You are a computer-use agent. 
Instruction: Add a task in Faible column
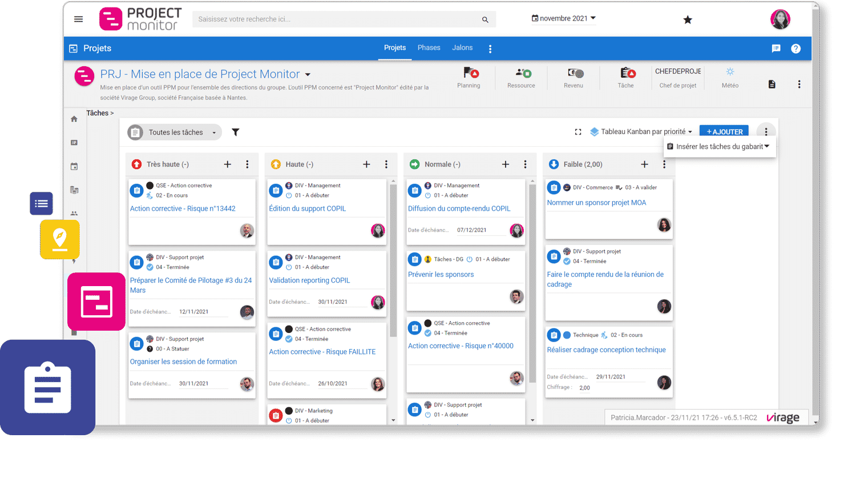(x=644, y=164)
